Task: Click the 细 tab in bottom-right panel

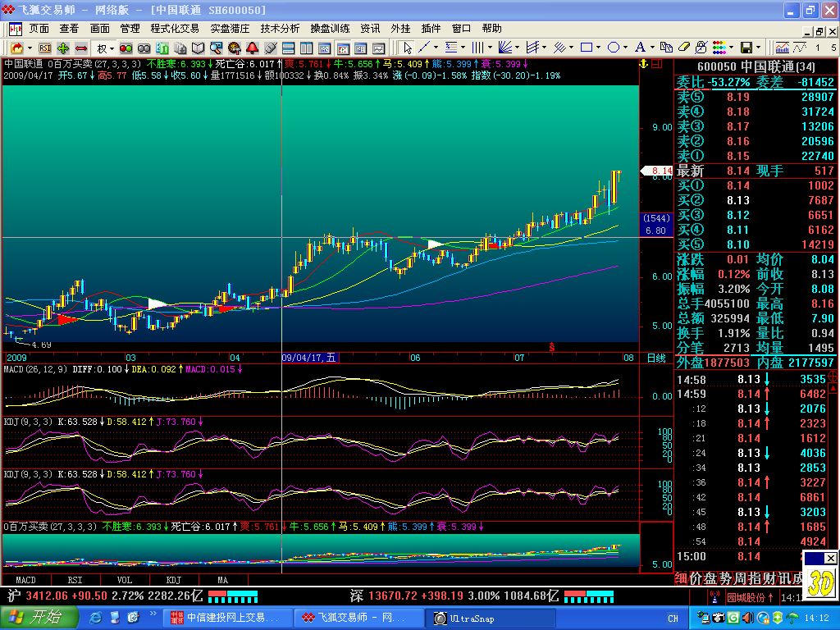Action: pos(680,578)
